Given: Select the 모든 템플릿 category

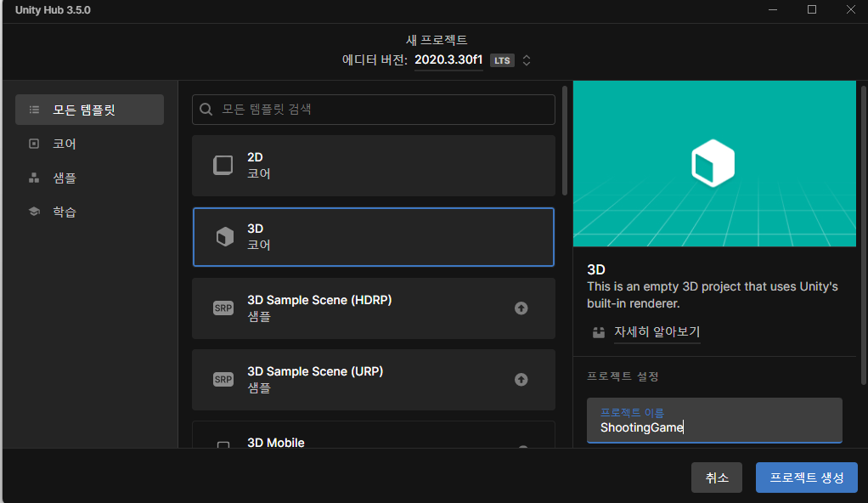Looking at the screenshot, I should (x=90, y=110).
